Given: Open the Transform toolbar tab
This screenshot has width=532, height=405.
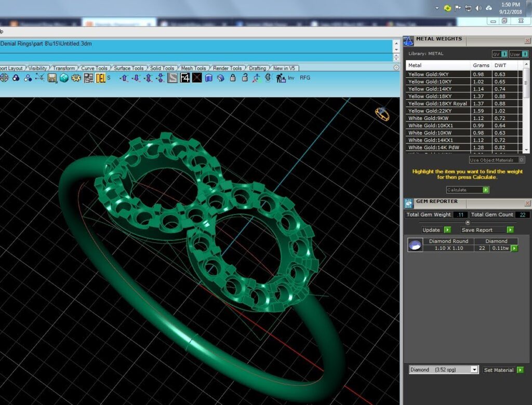Looking at the screenshot, I should click(x=64, y=68).
